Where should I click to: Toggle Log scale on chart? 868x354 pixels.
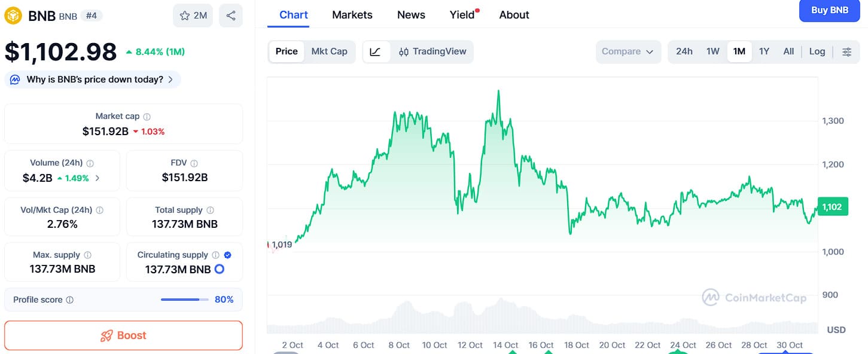(x=817, y=51)
